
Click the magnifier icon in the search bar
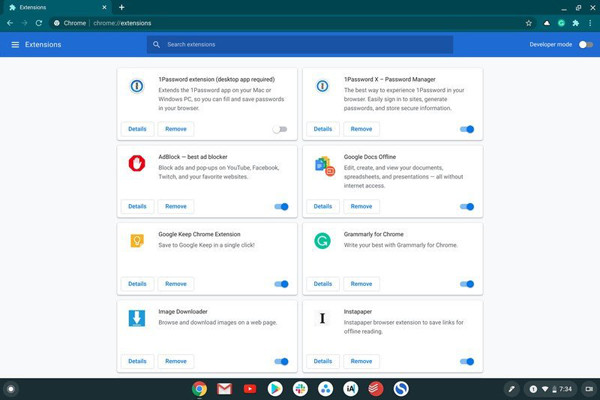pos(157,45)
